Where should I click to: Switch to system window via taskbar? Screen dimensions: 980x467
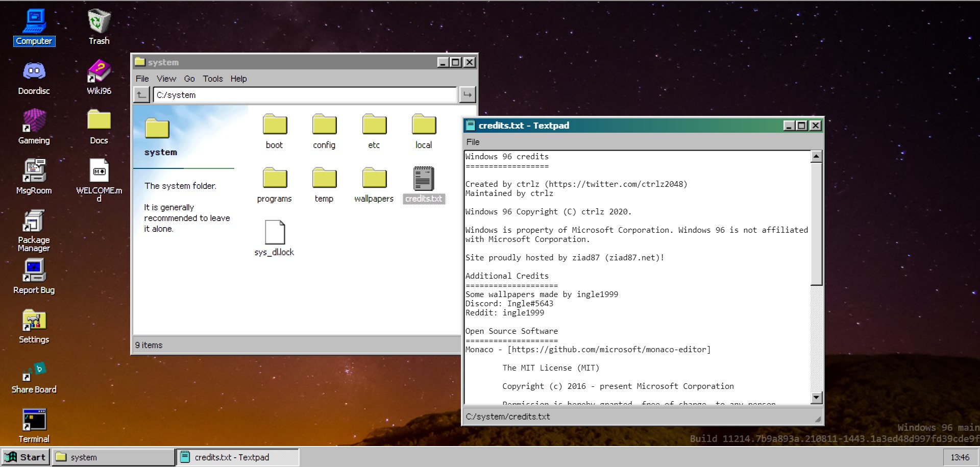coord(114,457)
